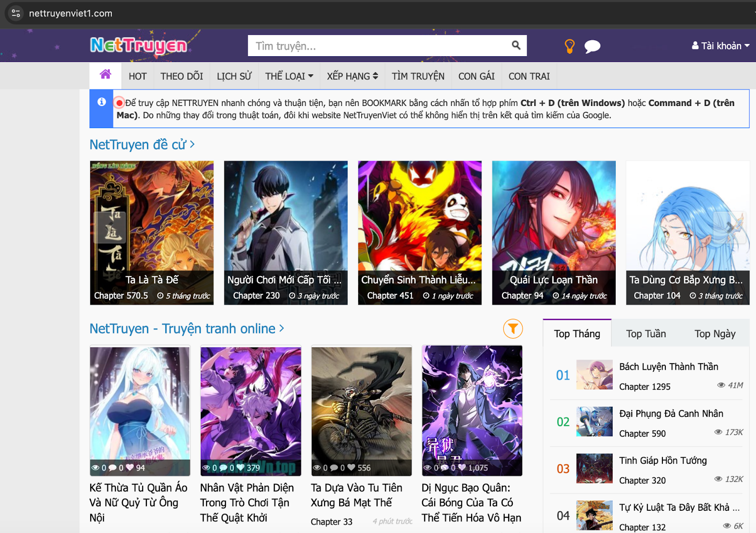Screen dimensions: 756x533
Task: Expand the XẾP HẠNG ranking menu
Action: coord(352,76)
